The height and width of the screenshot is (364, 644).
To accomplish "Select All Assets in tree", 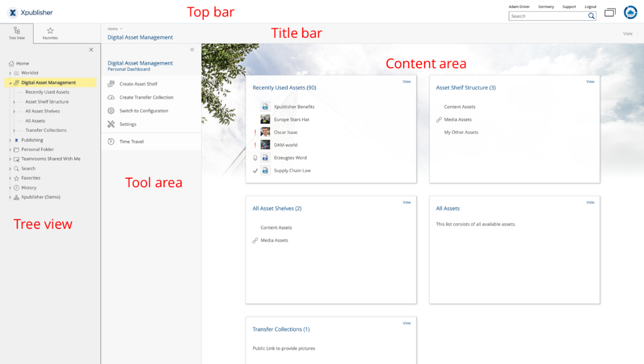I will pyautogui.click(x=35, y=121).
